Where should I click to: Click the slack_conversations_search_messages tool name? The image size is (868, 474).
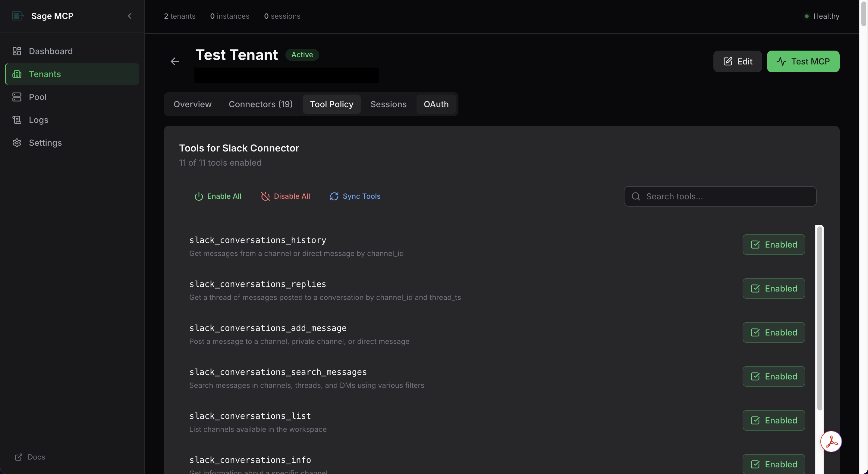click(278, 372)
